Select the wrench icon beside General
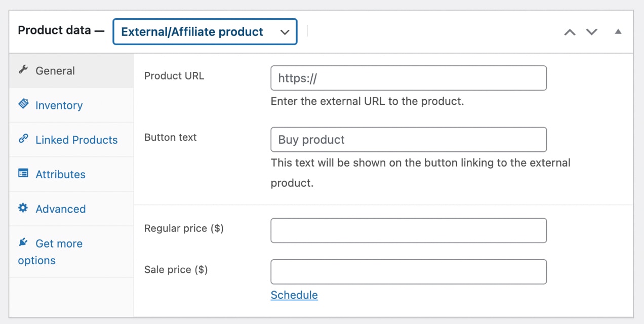The width and height of the screenshot is (644, 324). [x=23, y=70]
